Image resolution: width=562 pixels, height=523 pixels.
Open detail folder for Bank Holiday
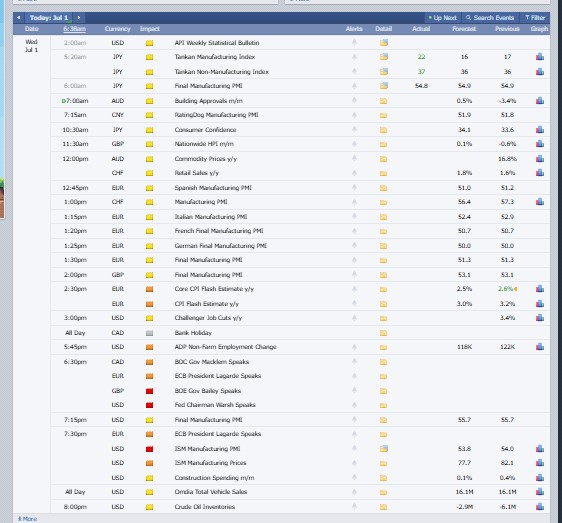(x=384, y=333)
